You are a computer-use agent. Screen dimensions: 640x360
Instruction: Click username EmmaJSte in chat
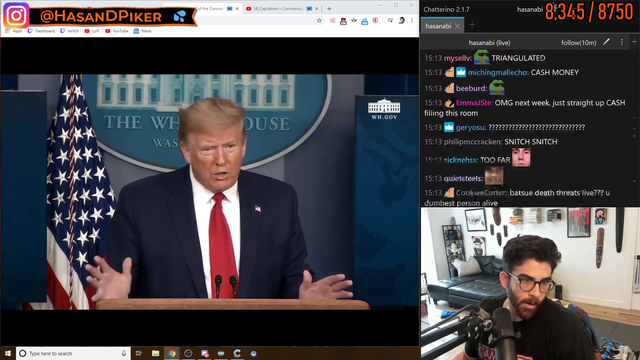point(474,103)
